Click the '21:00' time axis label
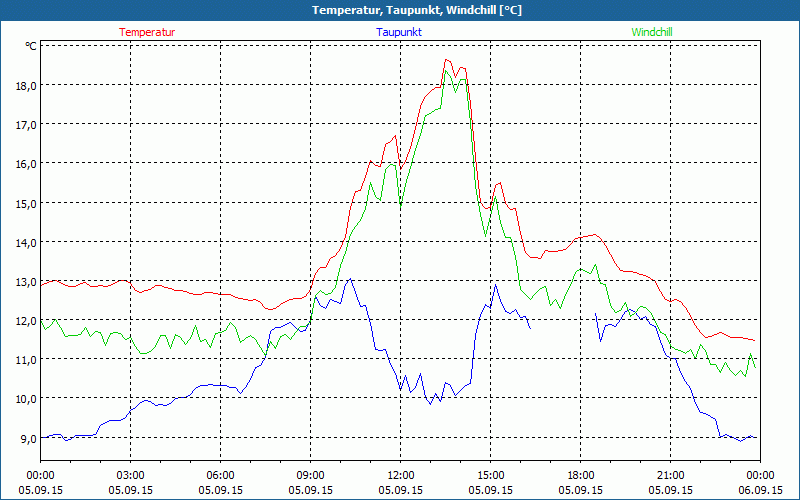 click(670, 476)
